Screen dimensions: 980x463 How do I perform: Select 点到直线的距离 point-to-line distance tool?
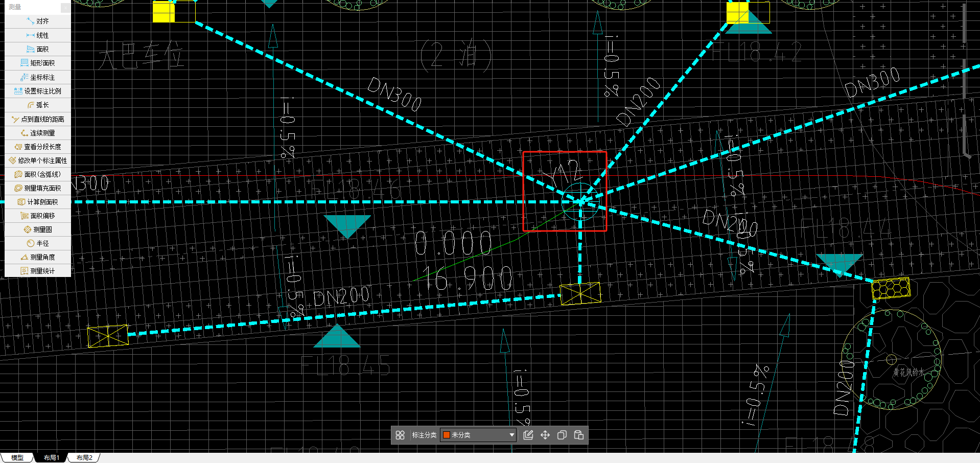coord(38,119)
